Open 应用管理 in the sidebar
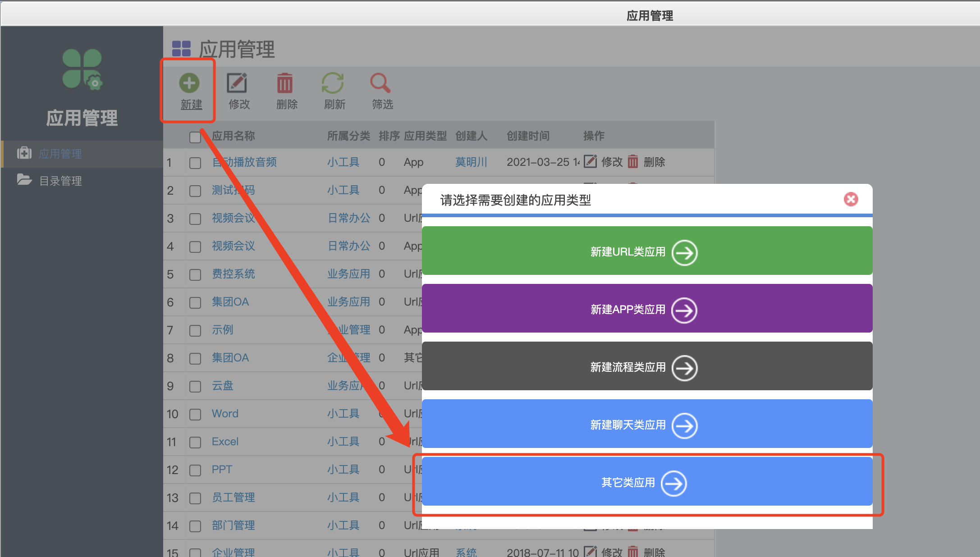 [60, 154]
